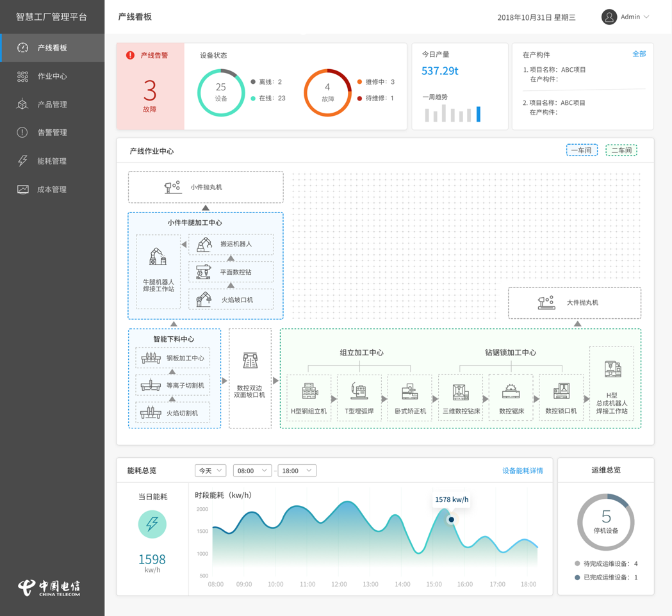This screenshot has width=672, height=616.
Task: Open the 设备能耗详情 link
Action: pyautogui.click(x=522, y=471)
